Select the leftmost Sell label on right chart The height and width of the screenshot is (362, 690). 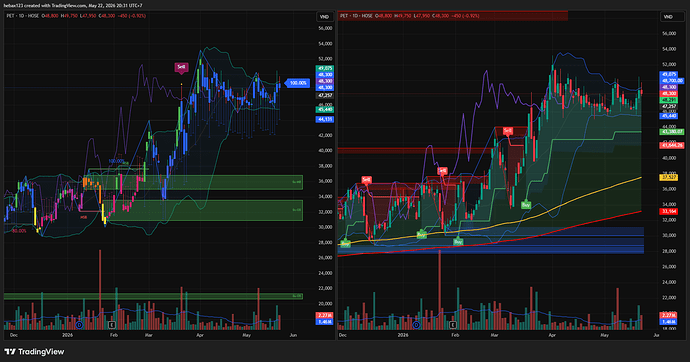pyautogui.click(x=366, y=179)
